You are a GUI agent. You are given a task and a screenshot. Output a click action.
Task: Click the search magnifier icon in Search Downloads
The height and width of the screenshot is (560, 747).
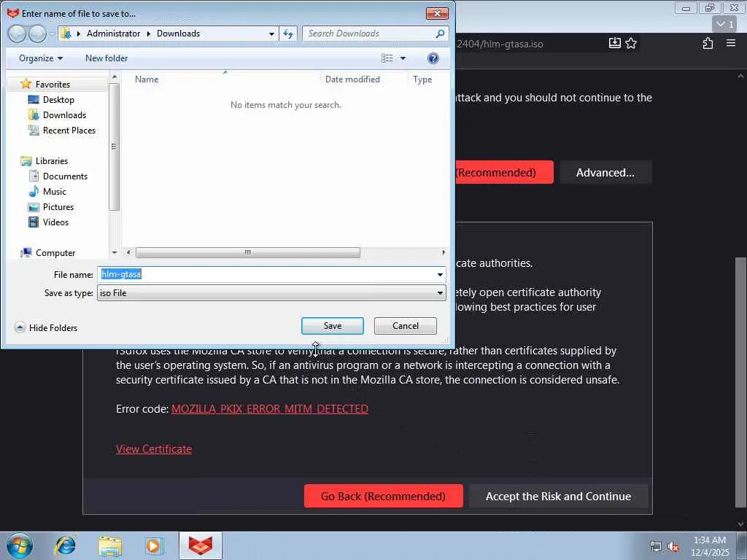point(440,34)
